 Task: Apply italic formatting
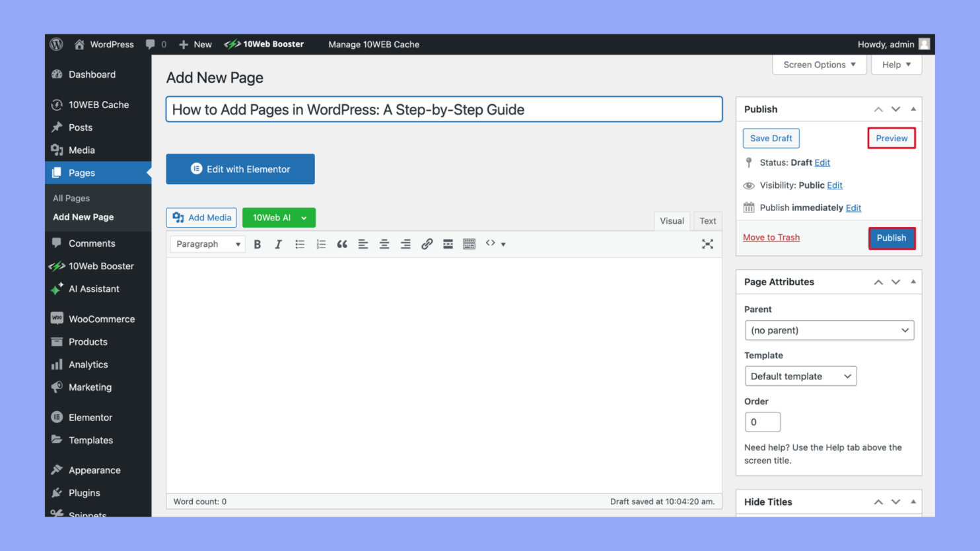(x=279, y=243)
